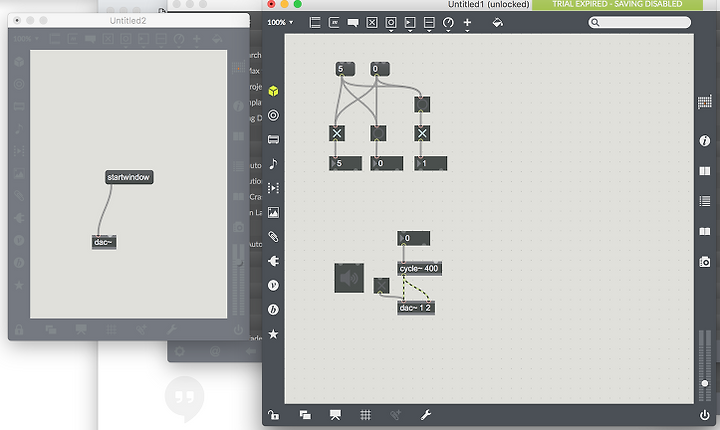Click the paint bucket format icon
This screenshot has height=430, width=720.
[x=497, y=23]
